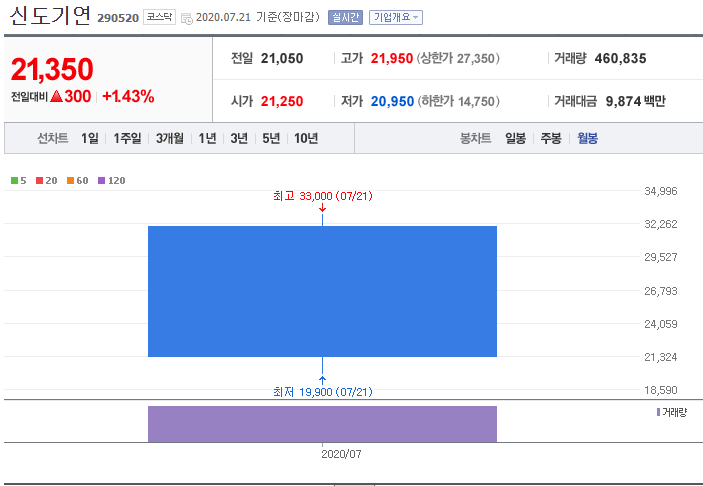The height and width of the screenshot is (486, 703).
Task: Click the red 20-period moving average swatch
Action: 39,181
